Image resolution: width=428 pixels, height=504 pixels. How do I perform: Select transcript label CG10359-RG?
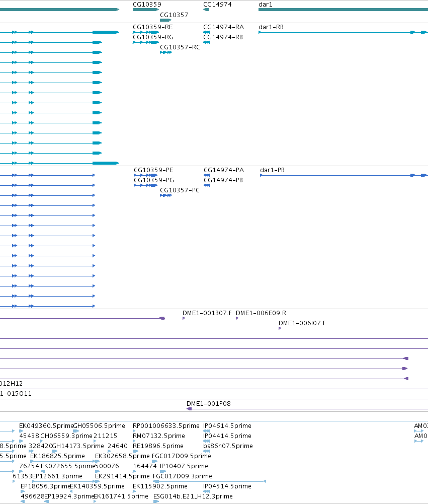tap(153, 37)
